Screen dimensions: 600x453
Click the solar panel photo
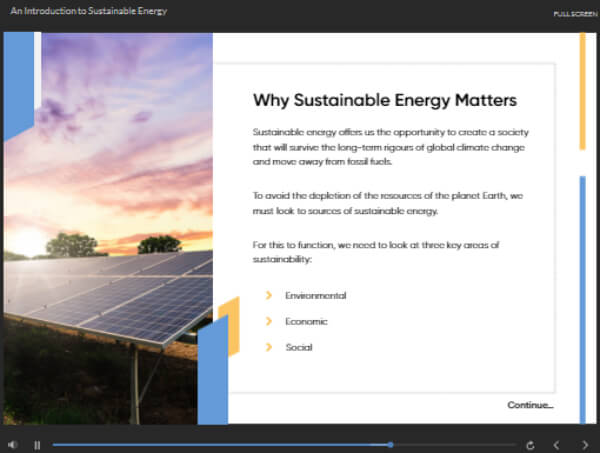[x=108, y=228]
